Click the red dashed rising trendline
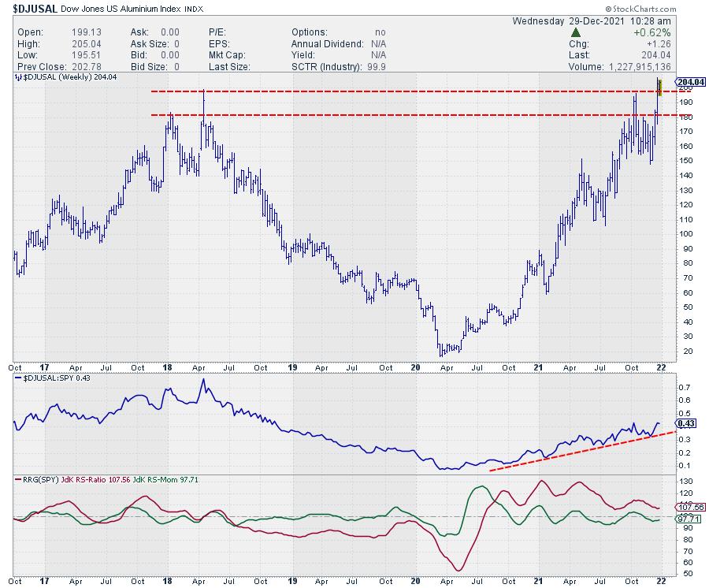Screen dimensions: 709x588 click(x=583, y=451)
